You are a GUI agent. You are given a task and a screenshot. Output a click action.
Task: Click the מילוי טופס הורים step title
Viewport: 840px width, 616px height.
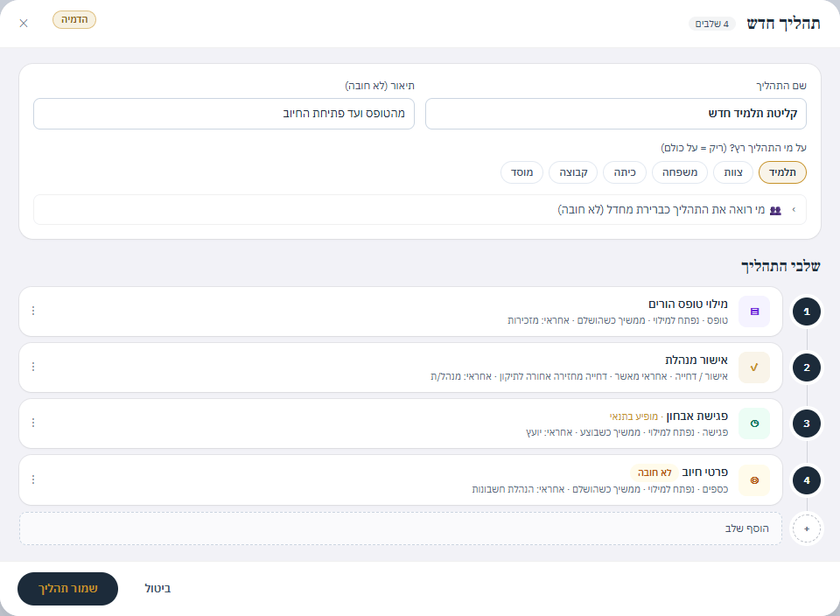pos(688,304)
